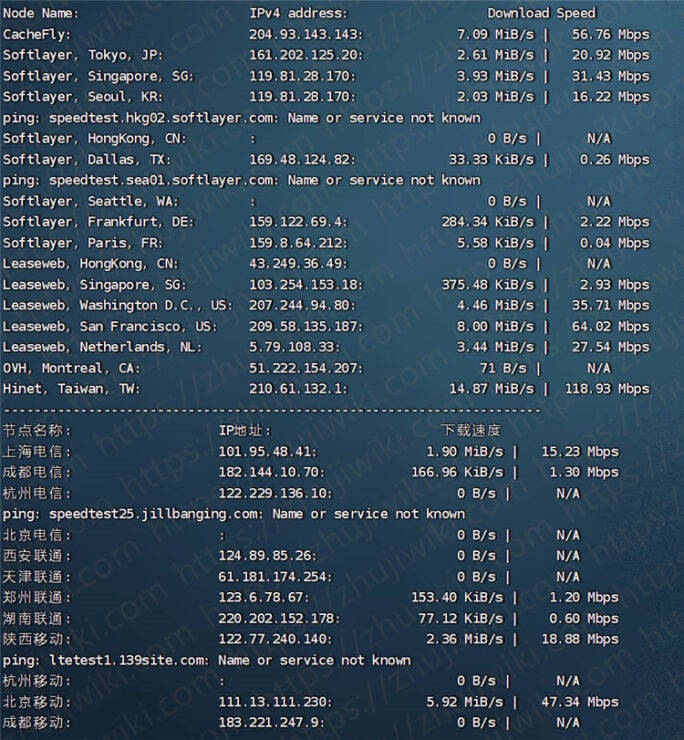Click the 下载速度 header
This screenshot has width=684, height=740.
pyautogui.click(x=471, y=430)
